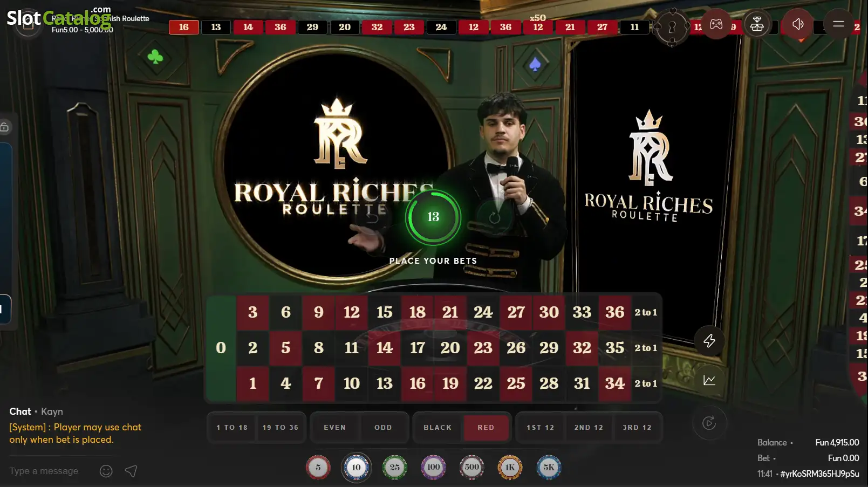Screen dimensions: 868x487
Task: Click the top row 2 to 1 column bet
Action: tap(646, 312)
